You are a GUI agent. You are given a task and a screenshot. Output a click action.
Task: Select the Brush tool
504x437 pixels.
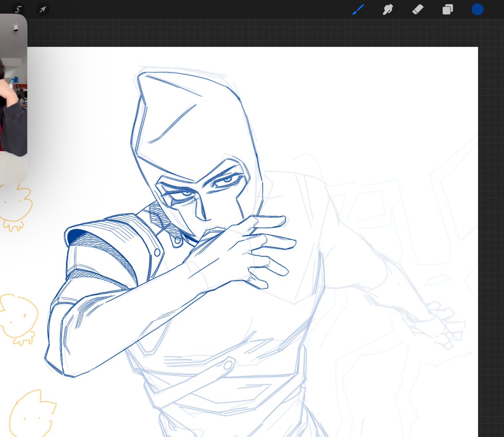click(358, 9)
